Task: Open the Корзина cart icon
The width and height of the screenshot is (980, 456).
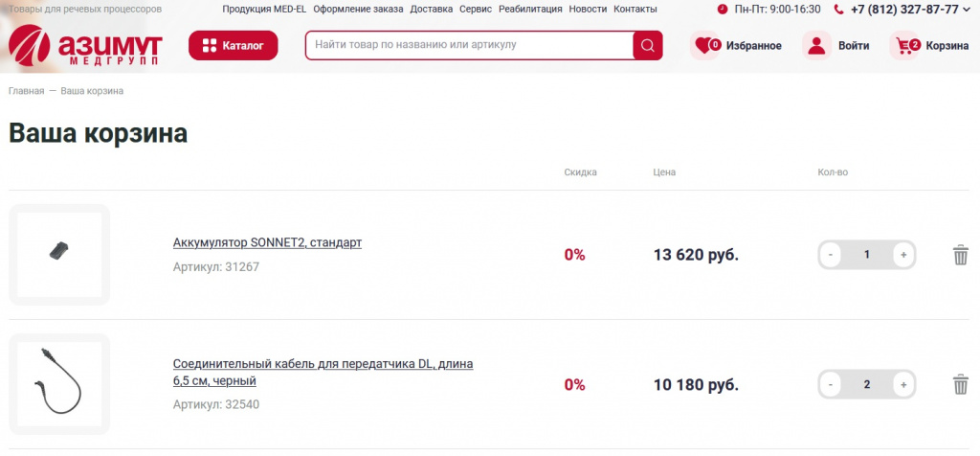Action: 905,46
